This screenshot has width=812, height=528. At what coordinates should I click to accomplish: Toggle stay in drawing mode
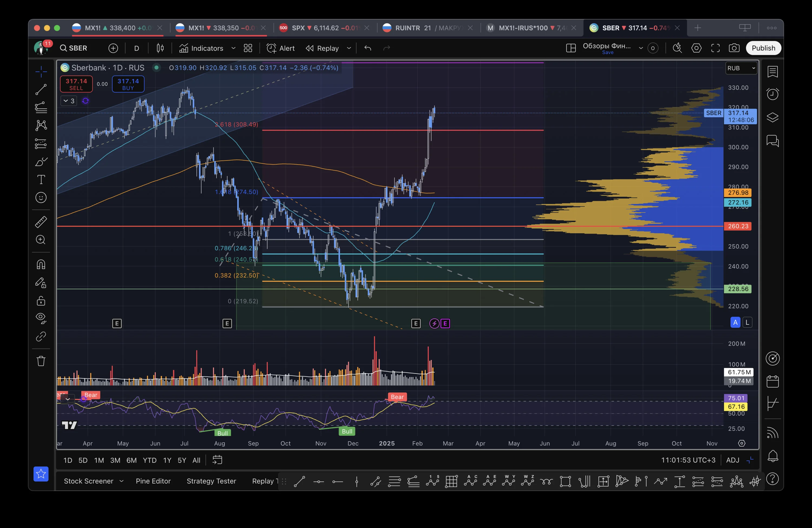point(41,283)
